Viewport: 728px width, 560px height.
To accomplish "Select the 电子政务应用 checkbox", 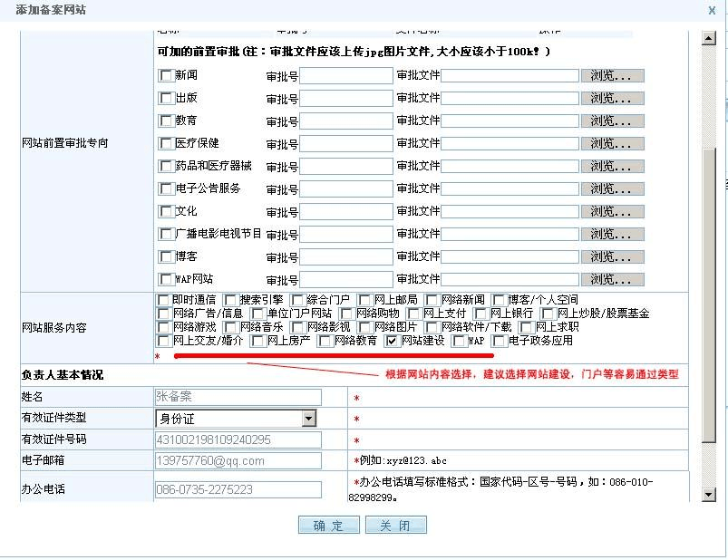I will [499, 342].
